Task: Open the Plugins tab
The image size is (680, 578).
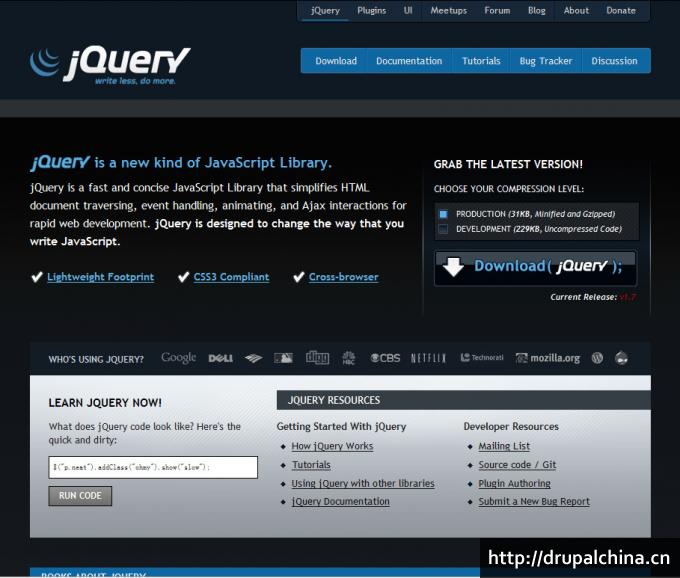Action: [372, 10]
